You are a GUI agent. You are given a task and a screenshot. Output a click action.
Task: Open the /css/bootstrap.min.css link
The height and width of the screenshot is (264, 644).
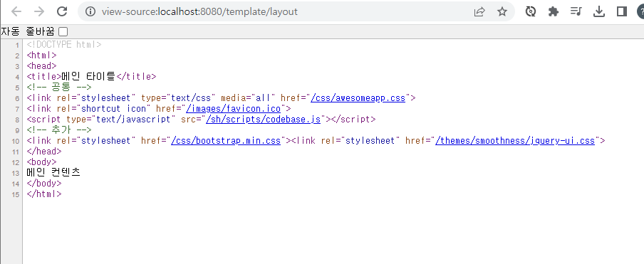226,141
